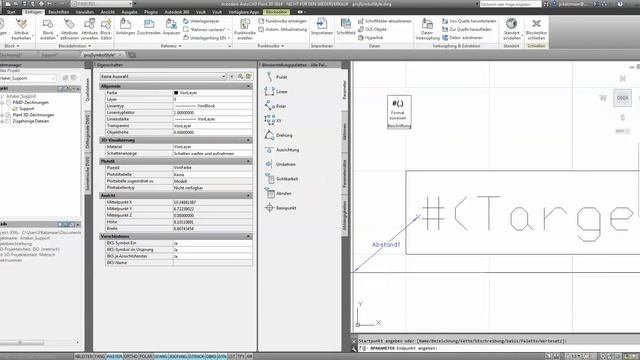
Task: Open the Ansicht ribbon tab
Action: click(x=107, y=12)
